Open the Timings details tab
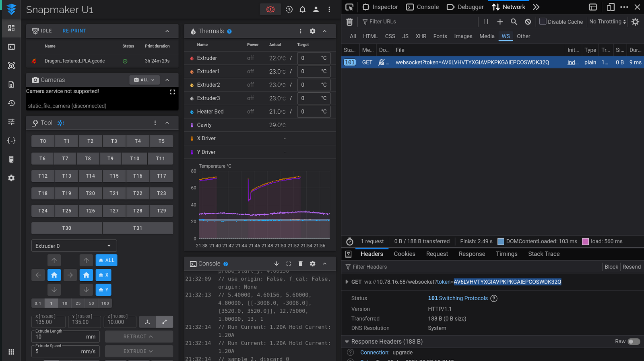This screenshot has height=361, width=644. click(507, 254)
